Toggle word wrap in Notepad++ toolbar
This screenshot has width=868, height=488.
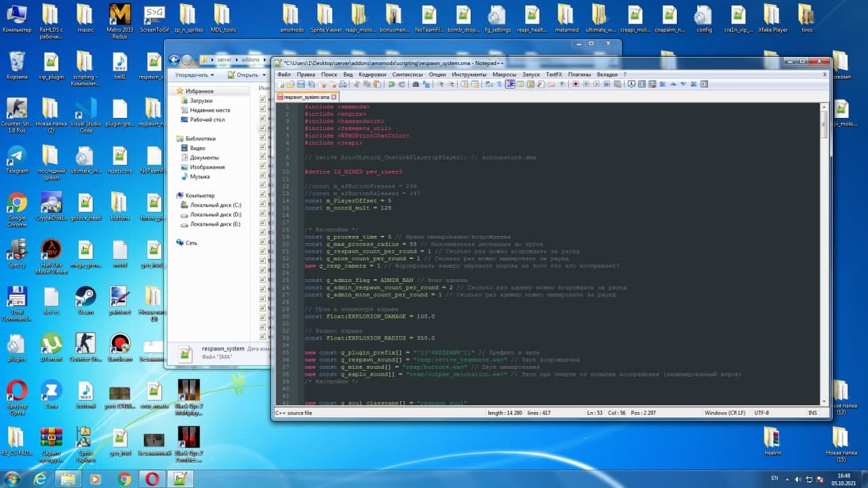point(489,84)
